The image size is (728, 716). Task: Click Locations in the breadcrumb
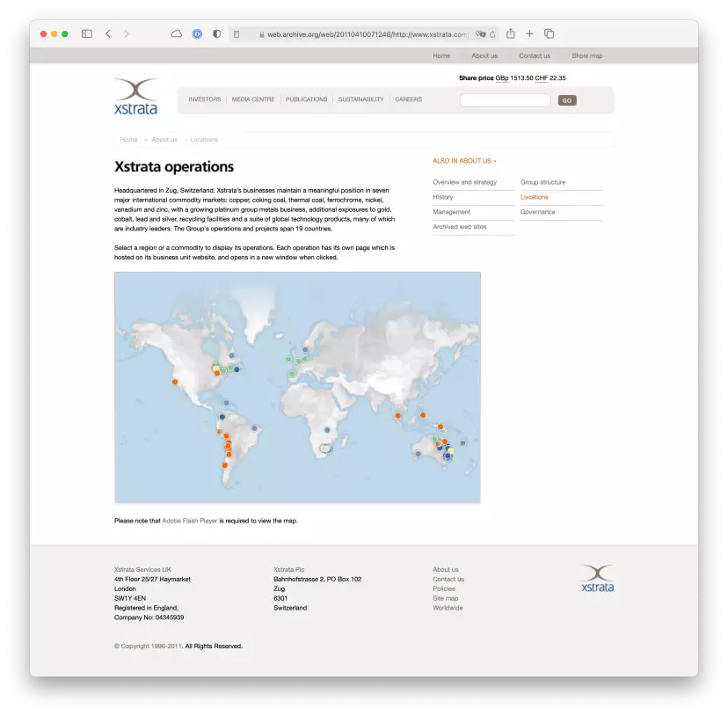click(204, 139)
